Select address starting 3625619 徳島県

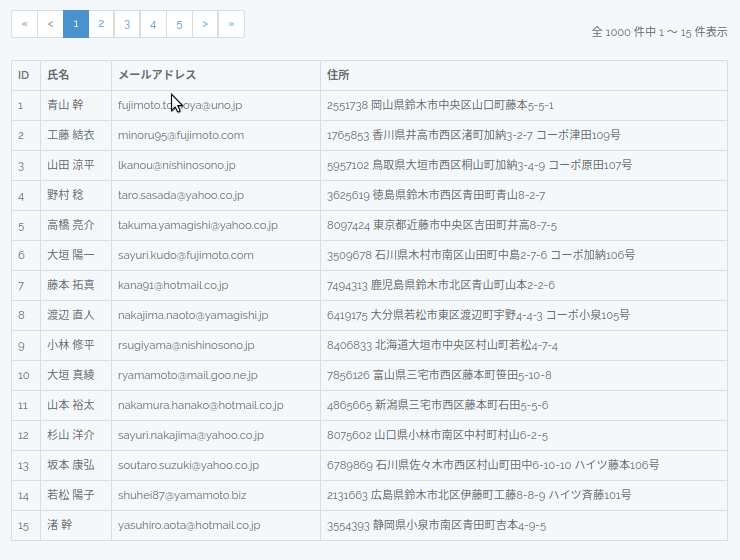(x=436, y=195)
